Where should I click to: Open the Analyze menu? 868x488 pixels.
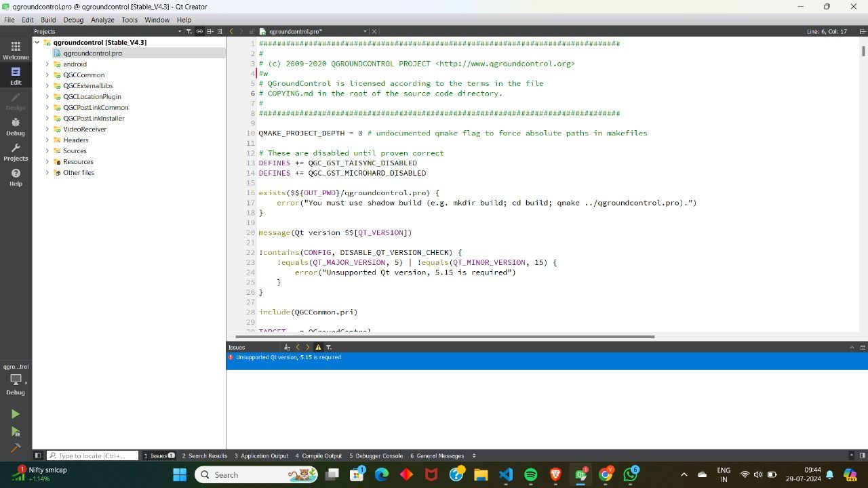click(102, 20)
